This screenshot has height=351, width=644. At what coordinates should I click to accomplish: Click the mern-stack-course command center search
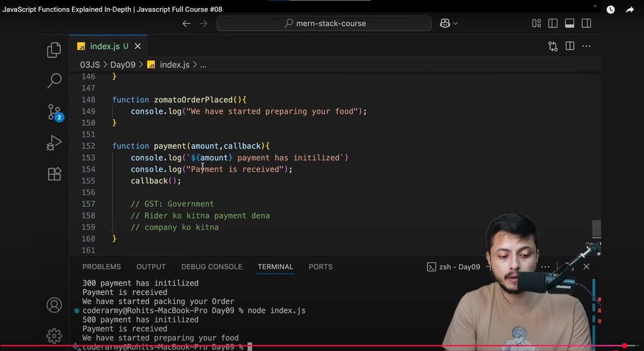tap(324, 24)
